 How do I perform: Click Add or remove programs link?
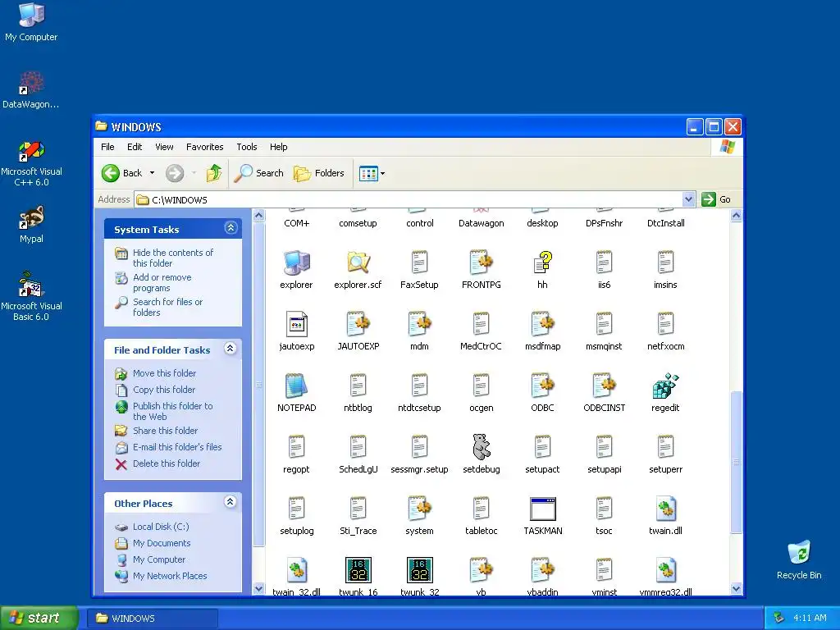[x=162, y=282]
